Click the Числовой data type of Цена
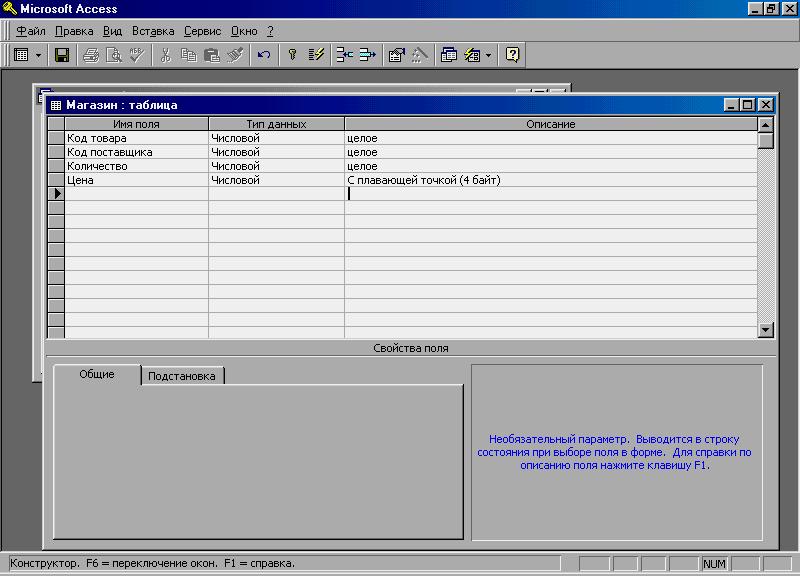Viewport: 800px width, 576px height. point(276,180)
